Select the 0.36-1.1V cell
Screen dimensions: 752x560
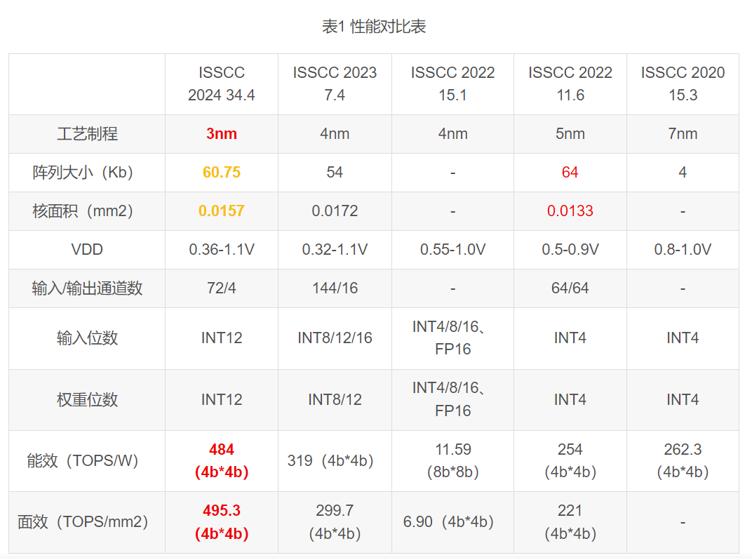222,250
